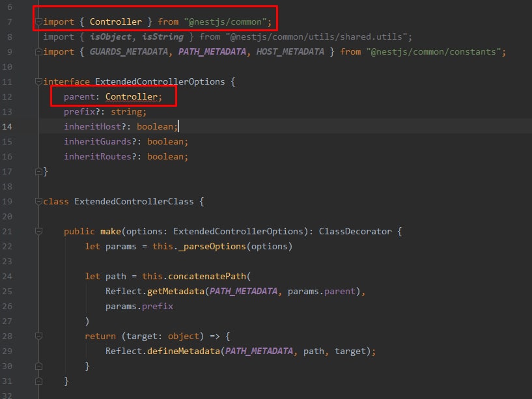Click the fold-end marker on line 30
This screenshot has width=532, height=399.
click(x=38, y=366)
